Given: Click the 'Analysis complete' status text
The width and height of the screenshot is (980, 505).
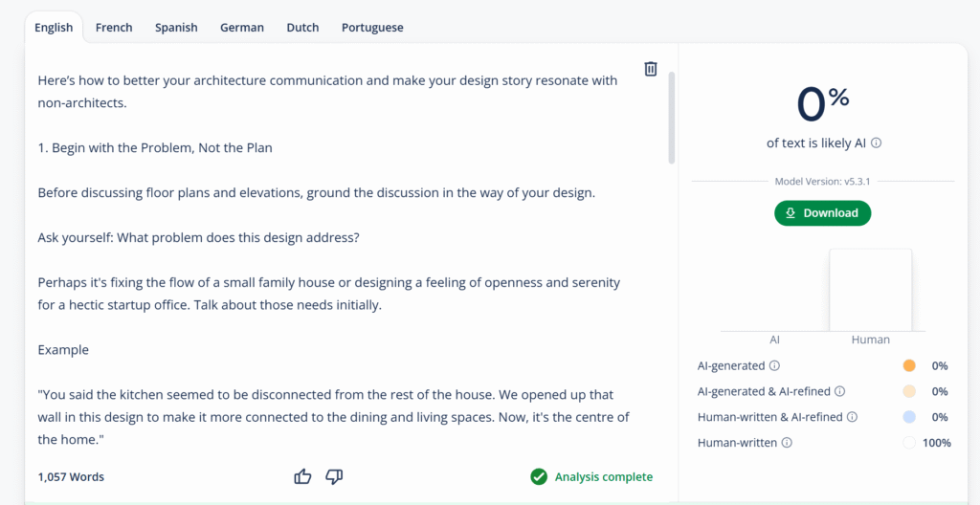Looking at the screenshot, I should coord(604,477).
